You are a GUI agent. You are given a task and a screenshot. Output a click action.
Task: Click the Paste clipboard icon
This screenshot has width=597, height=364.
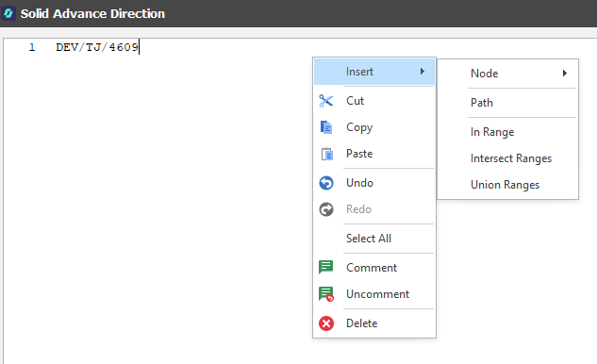pyautogui.click(x=326, y=154)
